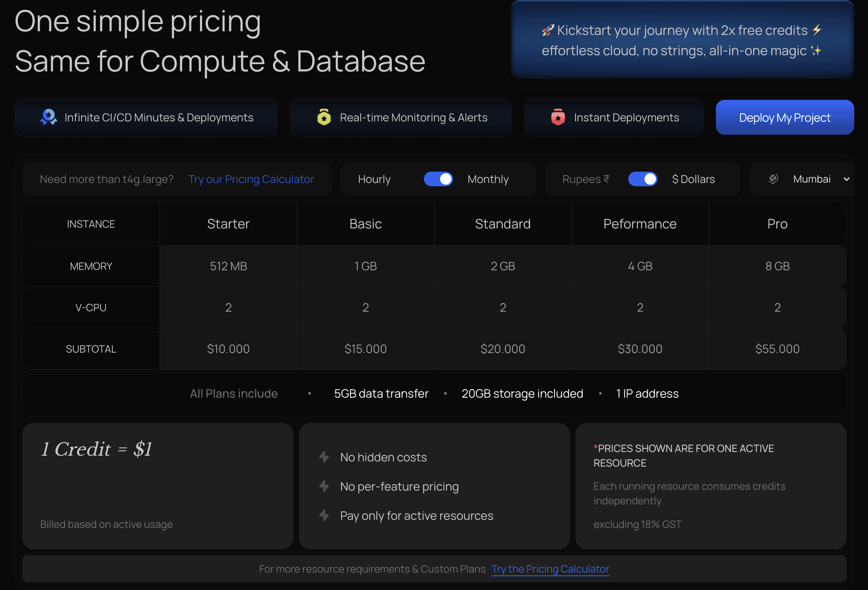Select the Starter plan column header
This screenshot has height=590, width=868.
click(228, 224)
